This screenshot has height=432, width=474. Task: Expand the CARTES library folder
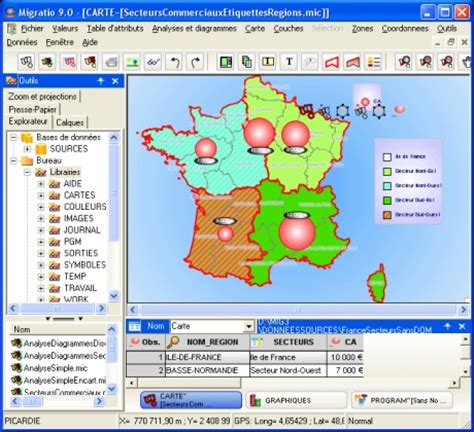(x=41, y=195)
